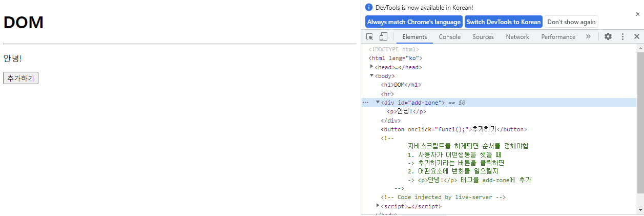Toggle the device toolbar icon
This screenshot has height=216, width=644.
point(383,36)
